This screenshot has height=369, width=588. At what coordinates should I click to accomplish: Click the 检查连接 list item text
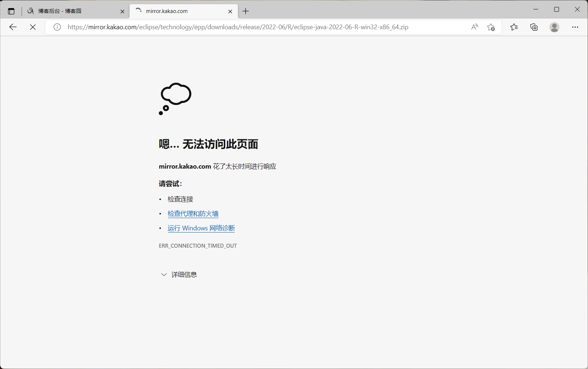180,199
